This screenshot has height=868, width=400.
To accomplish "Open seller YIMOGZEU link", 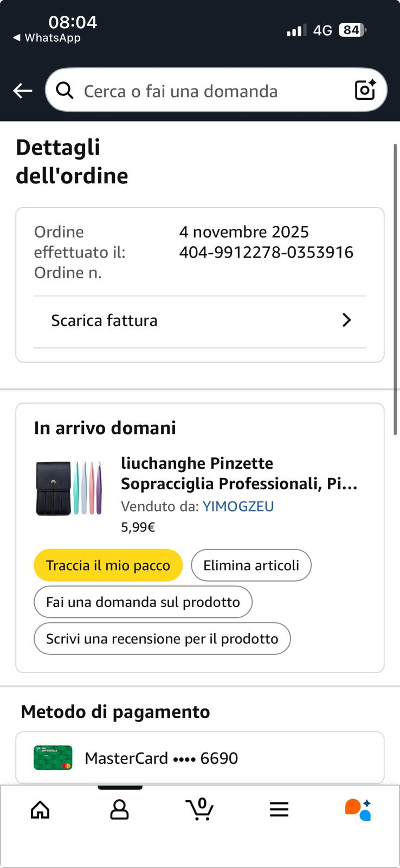I will pos(238,506).
